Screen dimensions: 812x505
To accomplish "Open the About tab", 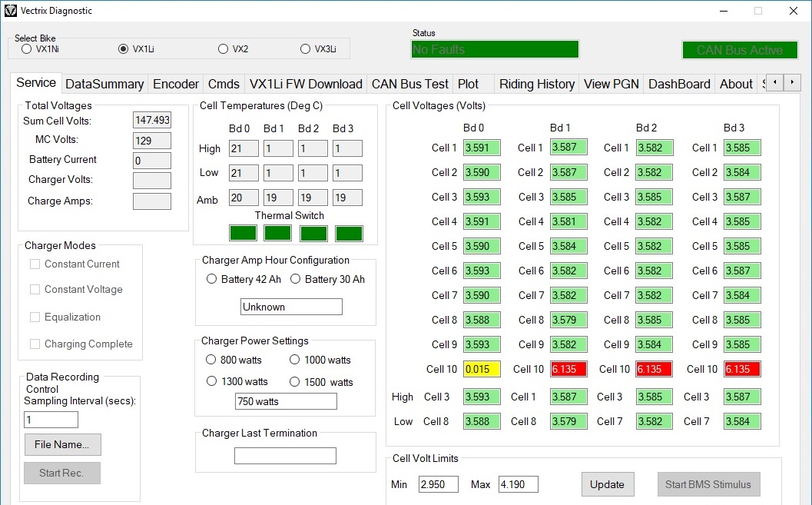I will pos(736,84).
